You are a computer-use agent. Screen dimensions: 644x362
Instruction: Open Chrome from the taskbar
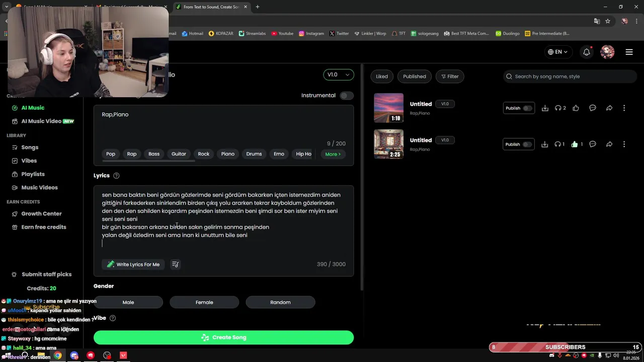(58, 355)
